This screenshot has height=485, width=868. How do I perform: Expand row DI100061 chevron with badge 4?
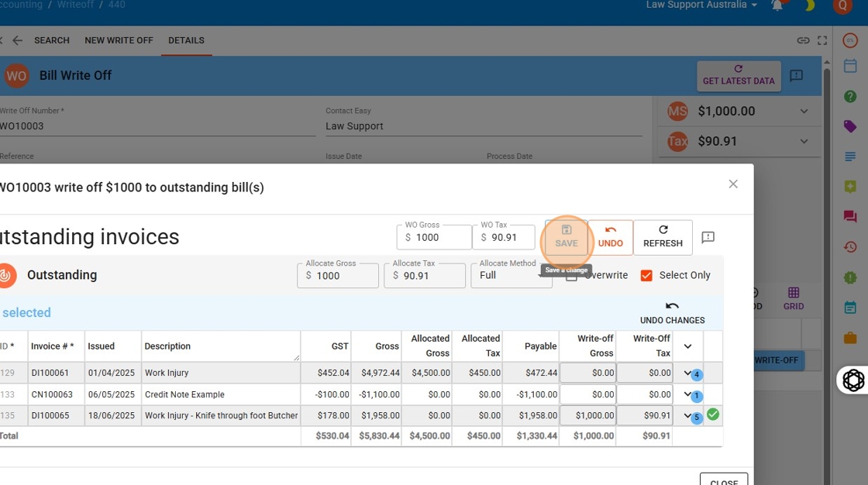[687, 373]
